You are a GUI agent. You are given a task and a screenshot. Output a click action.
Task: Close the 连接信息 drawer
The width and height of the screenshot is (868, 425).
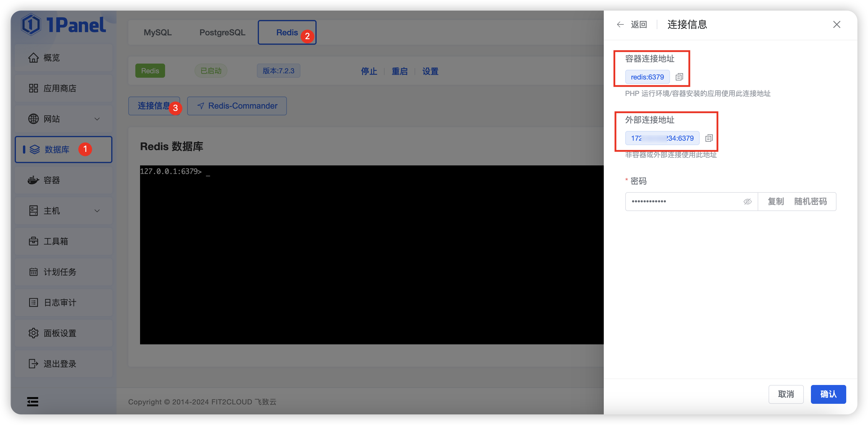[x=837, y=25]
